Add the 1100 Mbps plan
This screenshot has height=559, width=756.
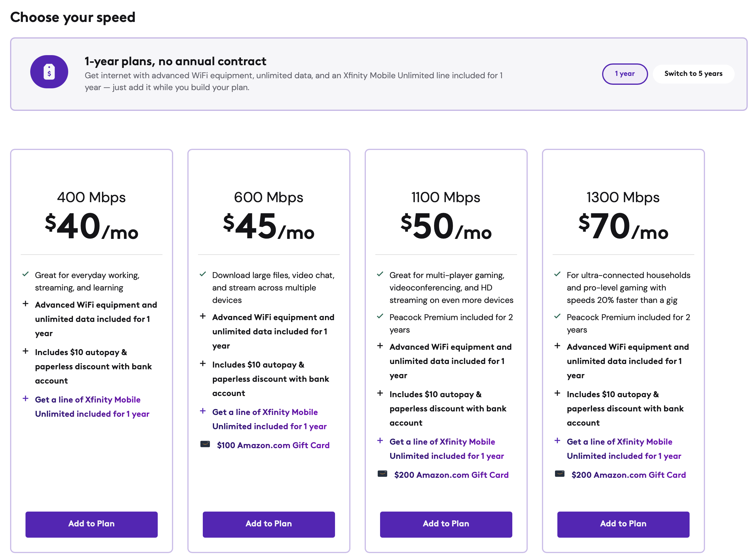pyautogui.click(x=446, y=524)
